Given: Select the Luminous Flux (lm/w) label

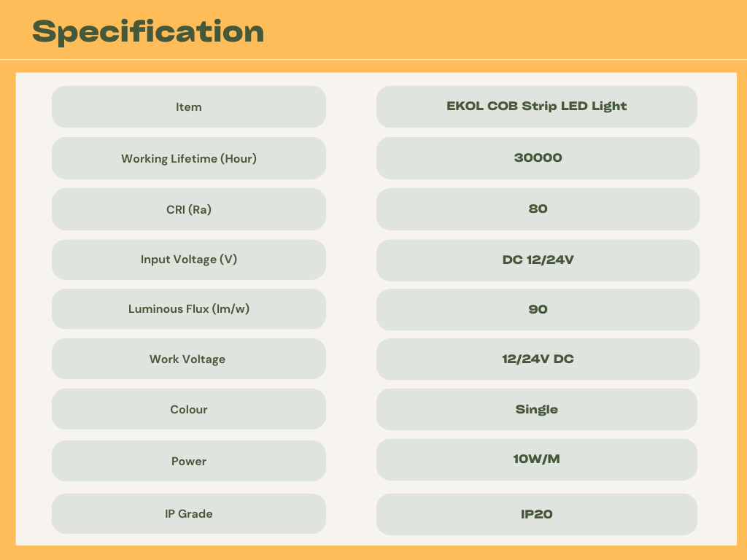Looking at the screenshot, I should 189,308.
